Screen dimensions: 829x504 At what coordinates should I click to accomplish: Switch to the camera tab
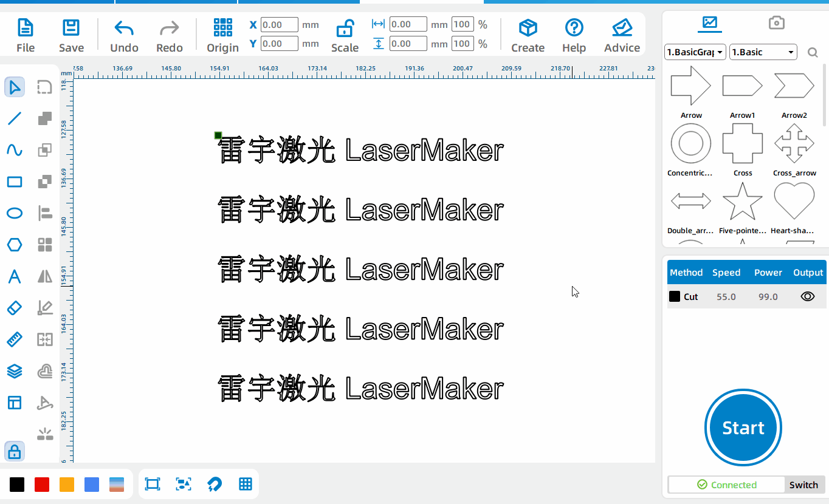(776, 23)
